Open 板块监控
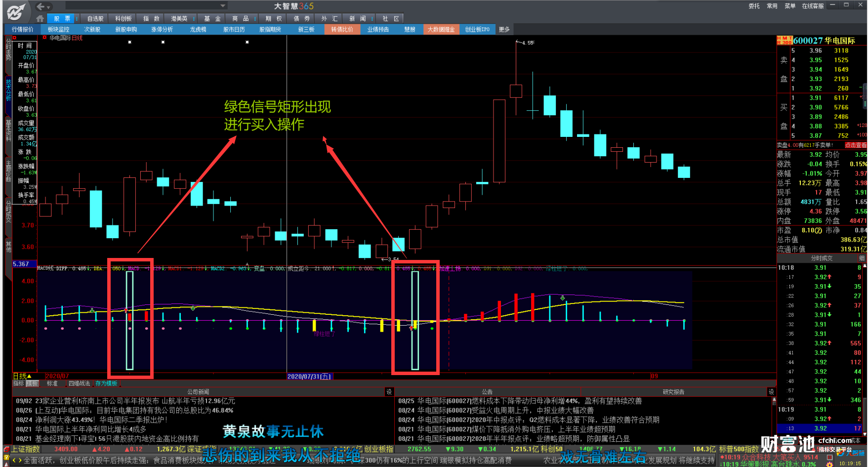This screenshot has width=868, height=467. (58, 30)
